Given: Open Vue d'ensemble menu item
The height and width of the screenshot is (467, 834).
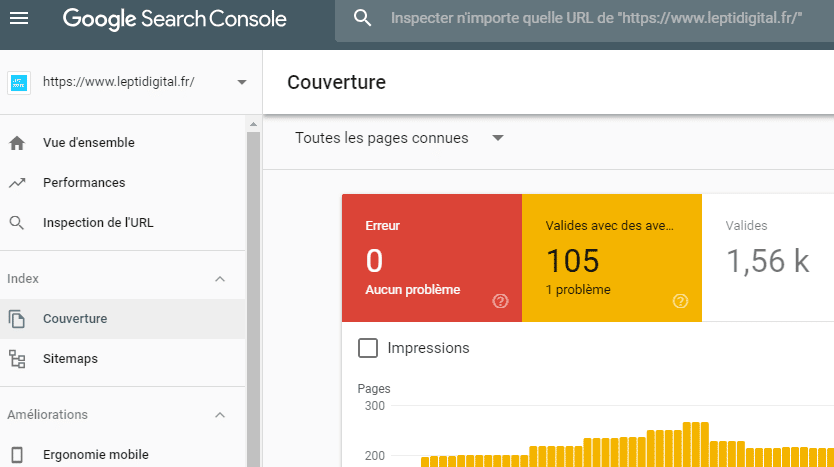Looking at the screenshot, I should (x=123, y=143).
